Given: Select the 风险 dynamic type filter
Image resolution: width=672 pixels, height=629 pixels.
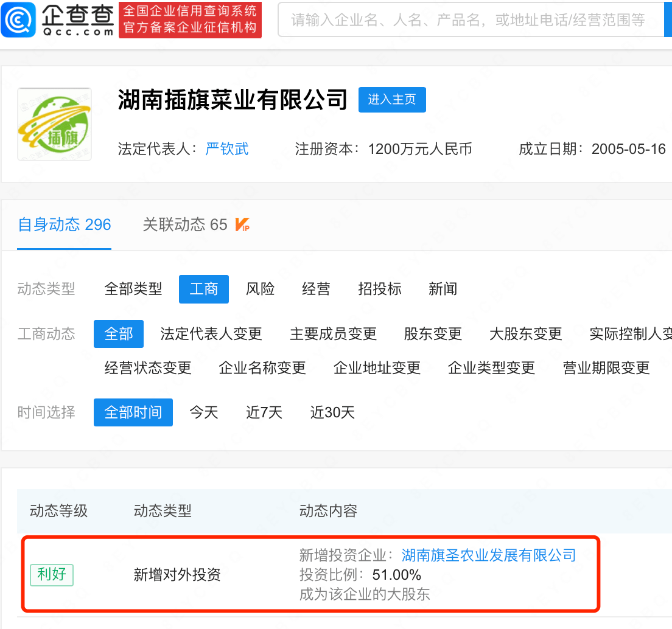Looking at the screenshot, I should point(260,289).
